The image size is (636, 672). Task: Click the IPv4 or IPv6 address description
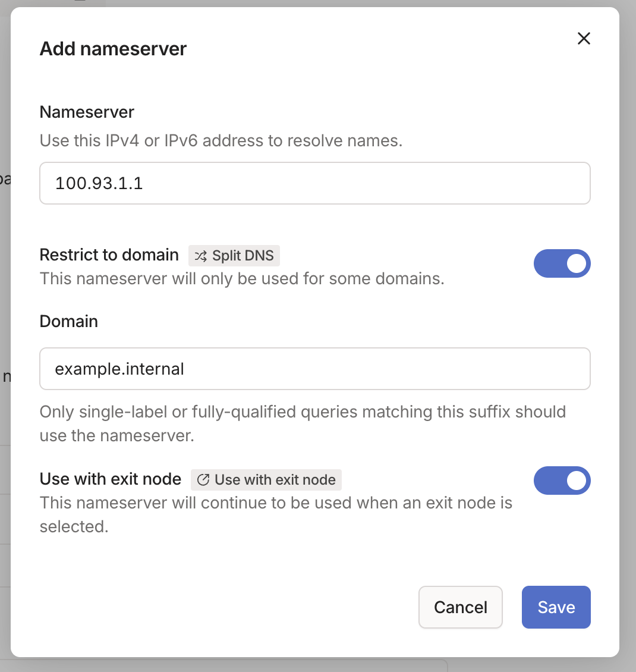221,141
